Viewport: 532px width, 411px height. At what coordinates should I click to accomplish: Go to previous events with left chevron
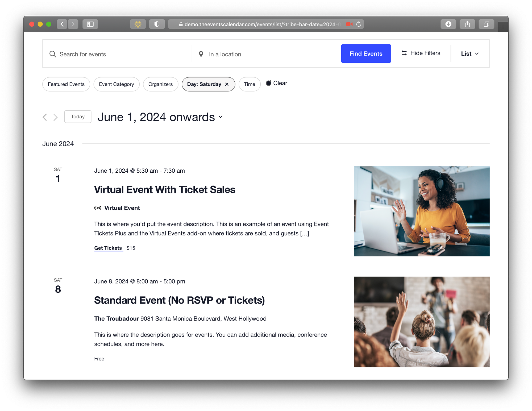pos(45,117)
